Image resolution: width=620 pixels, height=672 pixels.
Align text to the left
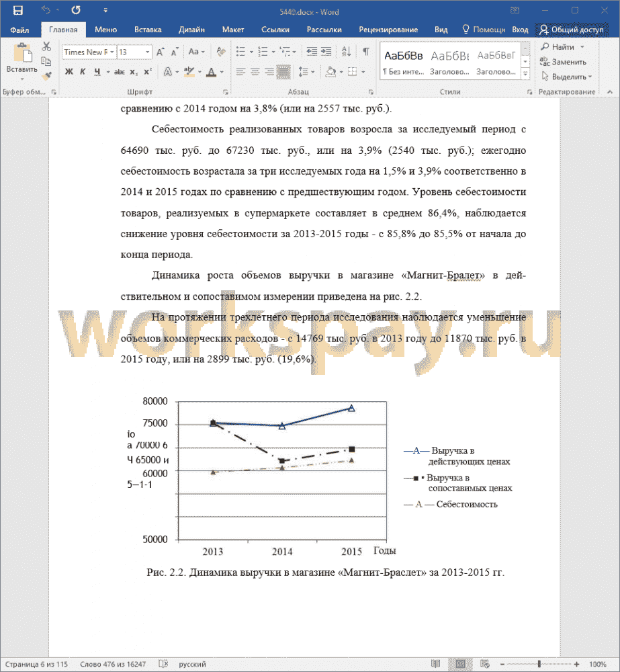(240, 72)
